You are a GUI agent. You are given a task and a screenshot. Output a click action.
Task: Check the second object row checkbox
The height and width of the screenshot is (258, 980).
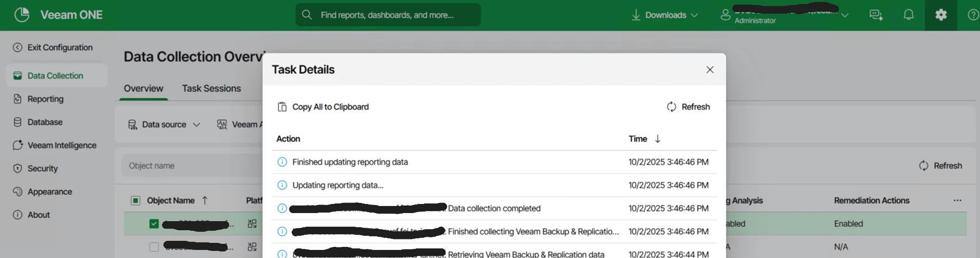[x=154, y=247]
